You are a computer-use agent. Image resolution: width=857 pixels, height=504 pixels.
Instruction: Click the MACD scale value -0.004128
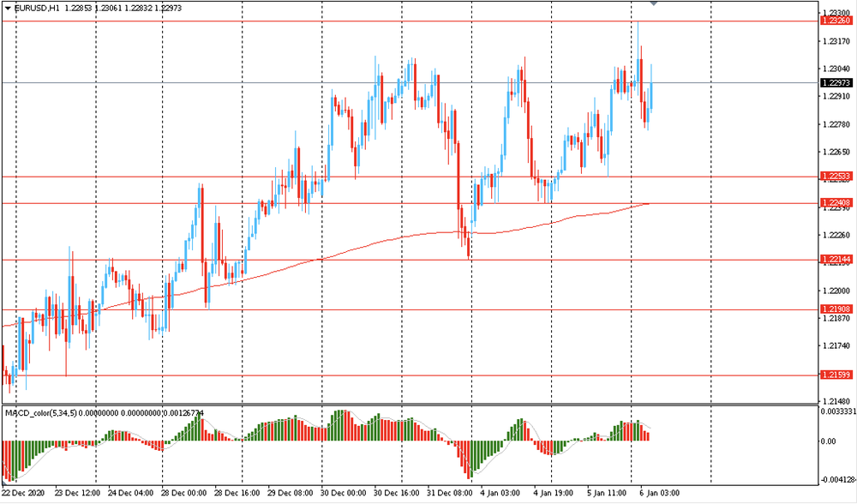pos(838,480)
